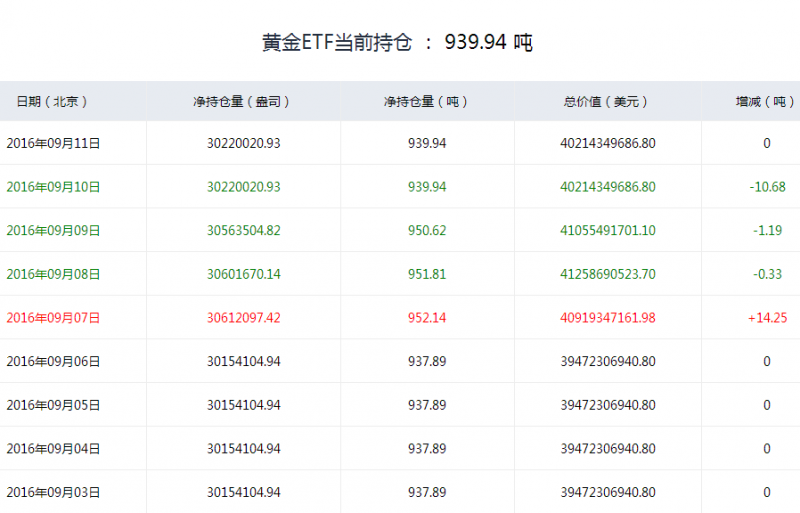Select the date cell 2016年09月09日
Image resolution: width=800 pixels, height=513 pixels.
53,231
